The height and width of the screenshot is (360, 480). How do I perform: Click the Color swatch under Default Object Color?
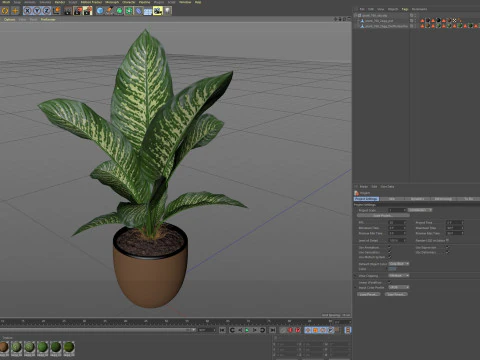click(x=392, y=269)
